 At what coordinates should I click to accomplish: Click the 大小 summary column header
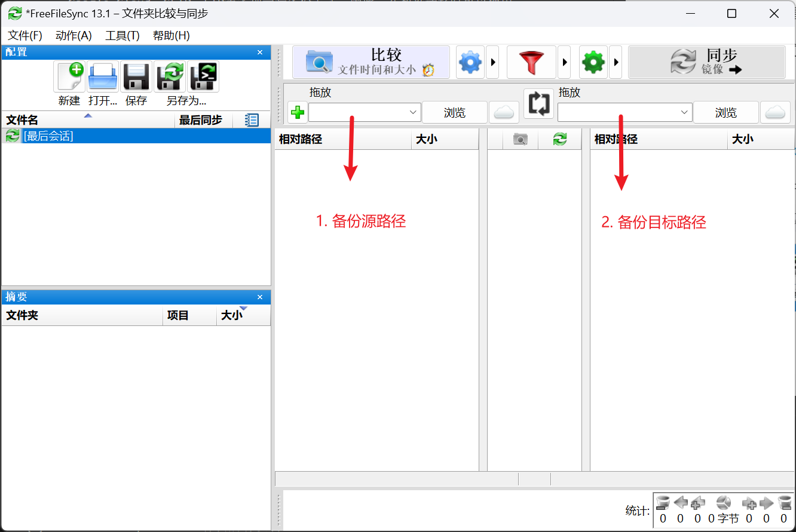[244, 315]
